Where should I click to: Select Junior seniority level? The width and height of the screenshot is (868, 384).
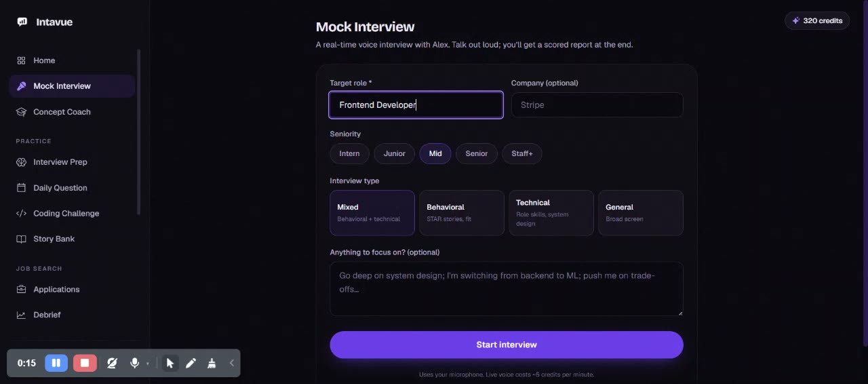point(394,153)
